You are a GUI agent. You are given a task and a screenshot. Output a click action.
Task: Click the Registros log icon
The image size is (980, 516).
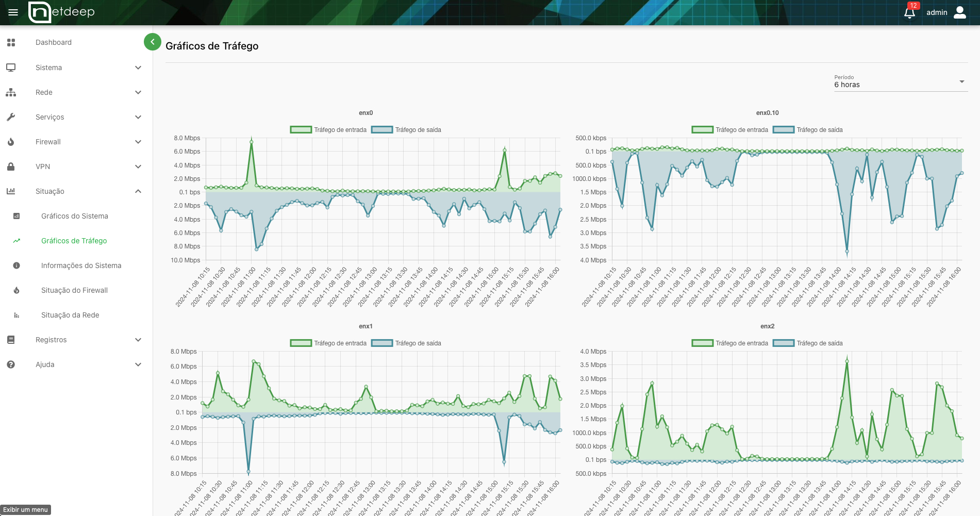[x=11, y=340]
